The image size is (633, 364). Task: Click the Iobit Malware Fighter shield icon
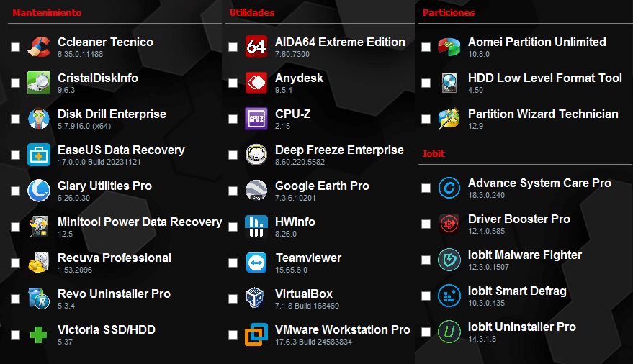tap(449, 260)
